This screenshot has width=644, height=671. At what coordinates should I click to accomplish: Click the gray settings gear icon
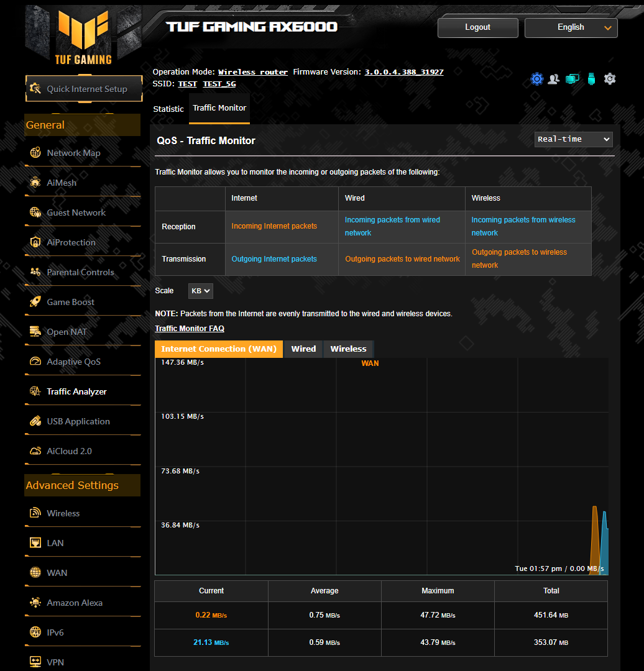610,79
